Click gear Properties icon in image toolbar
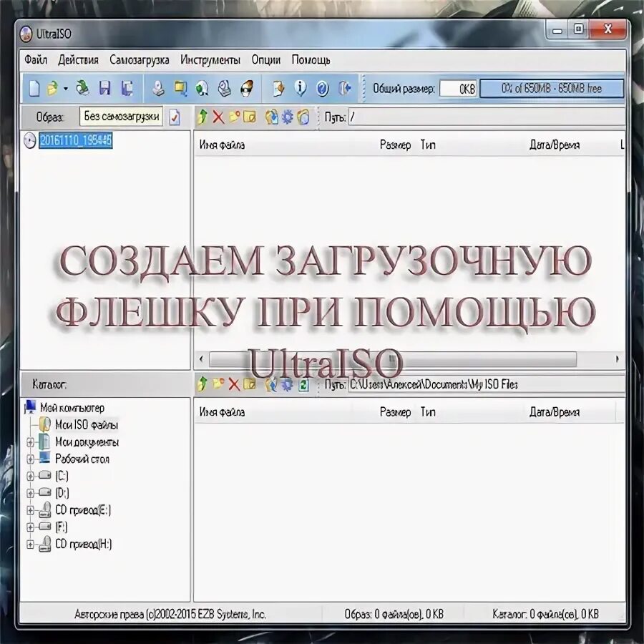This screenshot has width=644, height=644. coord(287,117)
